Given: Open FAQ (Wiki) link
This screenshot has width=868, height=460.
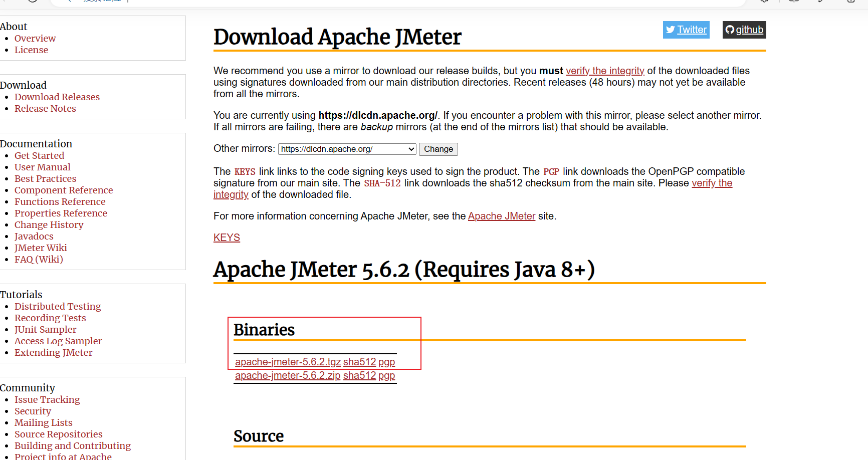Looking at the screenshot, I should click(x=39, y=260).
